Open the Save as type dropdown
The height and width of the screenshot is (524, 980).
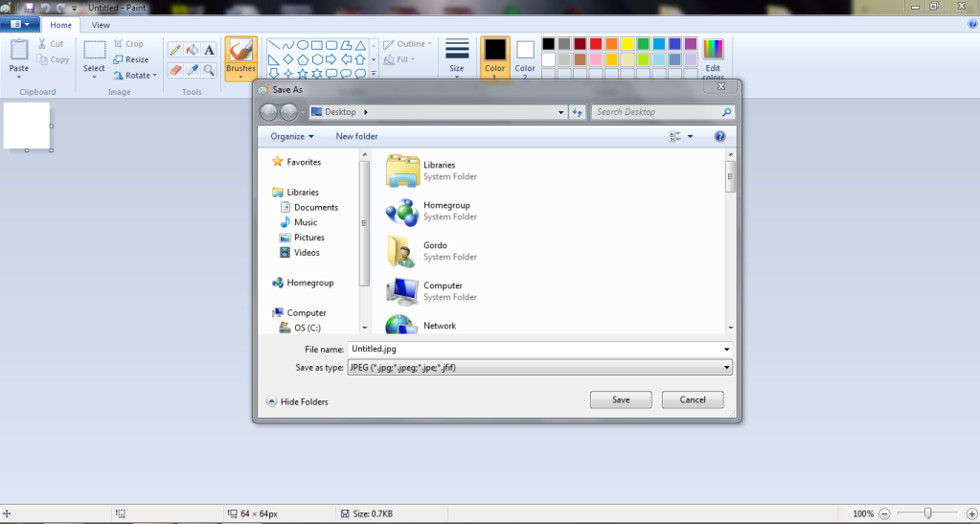tap(541, 367)
